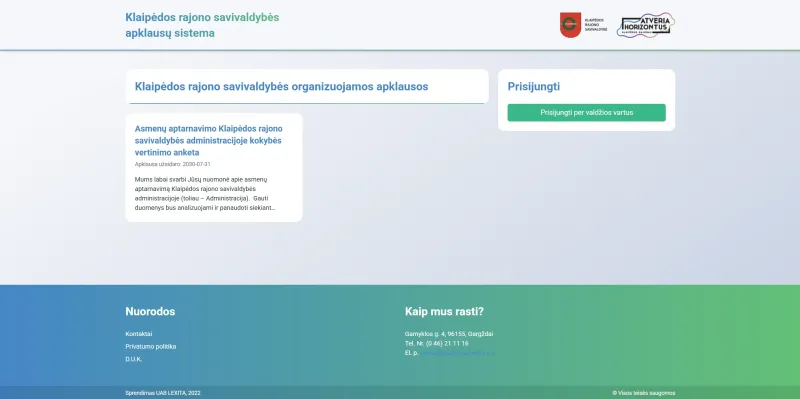Click the heading Klaipėdos rajono savivaldybės organizuojamos apklausos
Screen dimensions: 800x399
pyautogui.click(x=282, y=86)
